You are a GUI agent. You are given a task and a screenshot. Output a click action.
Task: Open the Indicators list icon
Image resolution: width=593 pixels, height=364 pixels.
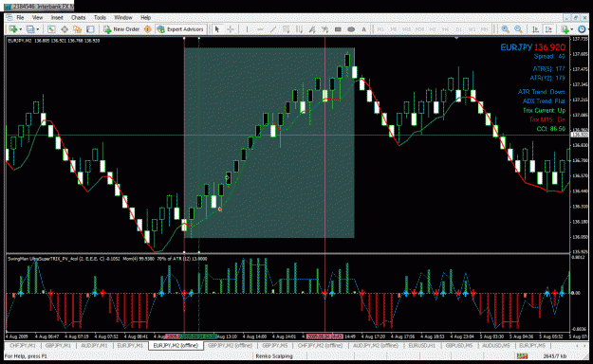(x=565, y=29)
